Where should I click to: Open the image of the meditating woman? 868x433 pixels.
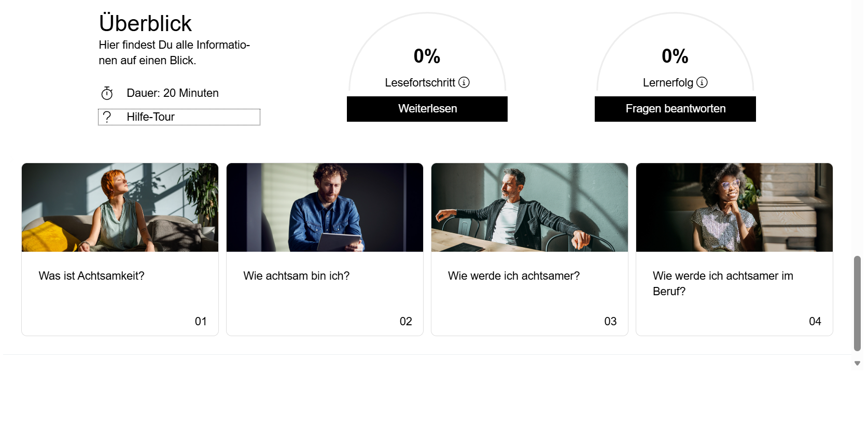(x=120, y=207)
